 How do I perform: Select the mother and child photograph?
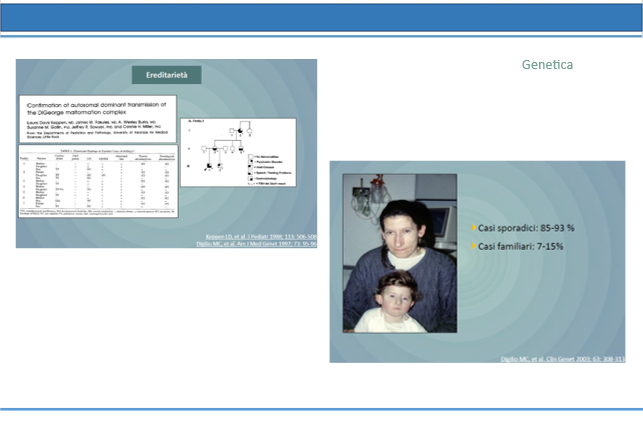pyautogui.click(x=400, y=253)
